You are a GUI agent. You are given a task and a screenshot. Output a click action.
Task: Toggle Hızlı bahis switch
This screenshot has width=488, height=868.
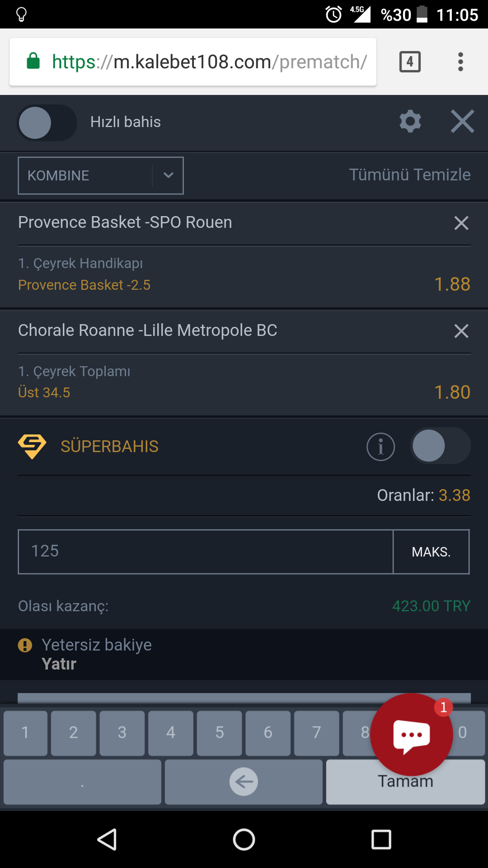pos(47,123)
